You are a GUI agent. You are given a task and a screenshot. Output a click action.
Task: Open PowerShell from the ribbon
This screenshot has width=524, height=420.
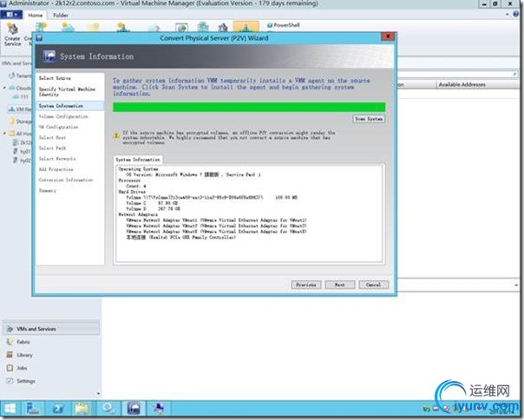(284, 25)
